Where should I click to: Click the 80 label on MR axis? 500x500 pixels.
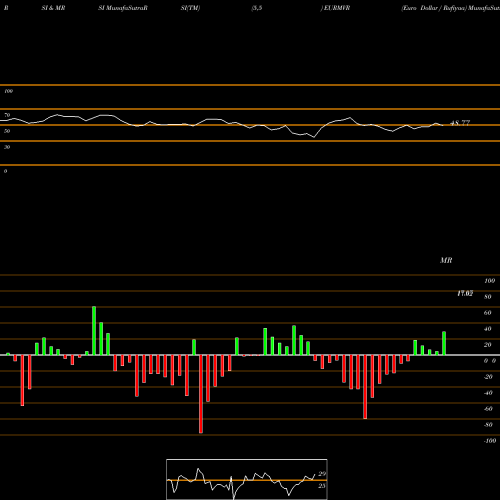point(488,297)
